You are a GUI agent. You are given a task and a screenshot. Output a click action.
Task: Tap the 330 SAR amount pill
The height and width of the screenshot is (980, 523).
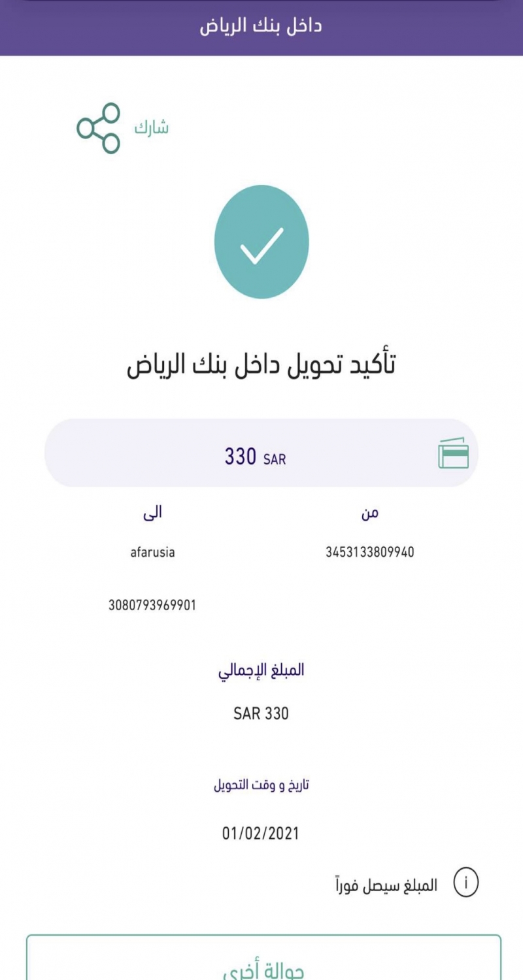pyautogui.click(x=261, y=453)
